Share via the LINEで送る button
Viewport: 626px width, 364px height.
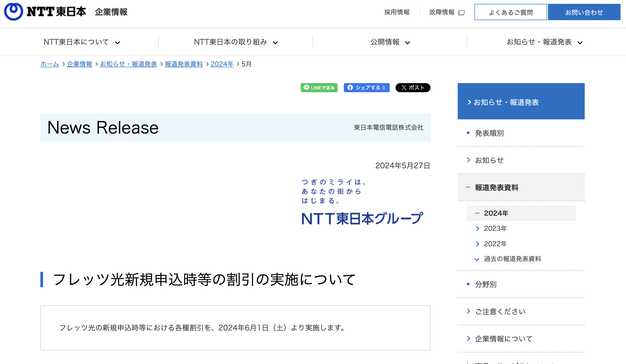319,88
